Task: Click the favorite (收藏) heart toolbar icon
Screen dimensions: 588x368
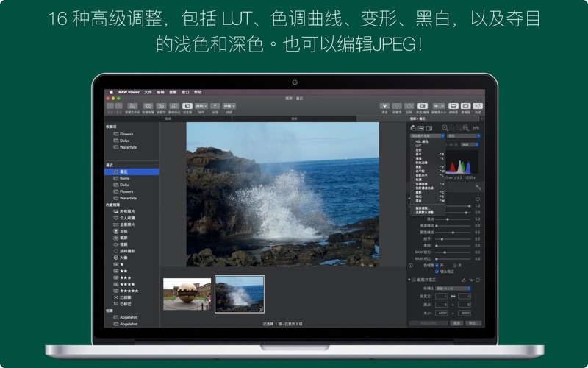Action: (397, 106)
